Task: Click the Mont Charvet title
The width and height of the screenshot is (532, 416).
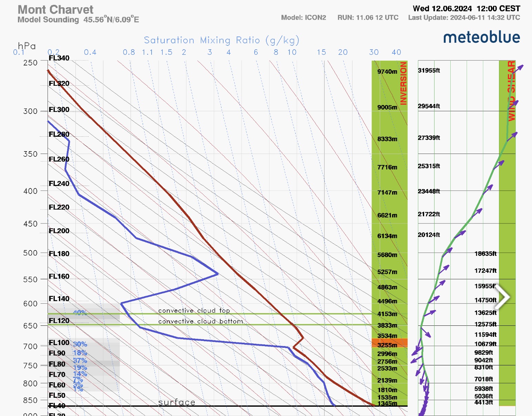Action: [x=55, y=10]
